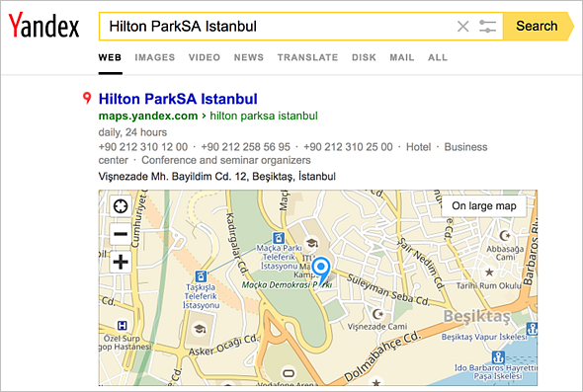Click the hospital H icon on map
Image resolution: width=583 pixels, height=392 pixels.
[122, 326]
